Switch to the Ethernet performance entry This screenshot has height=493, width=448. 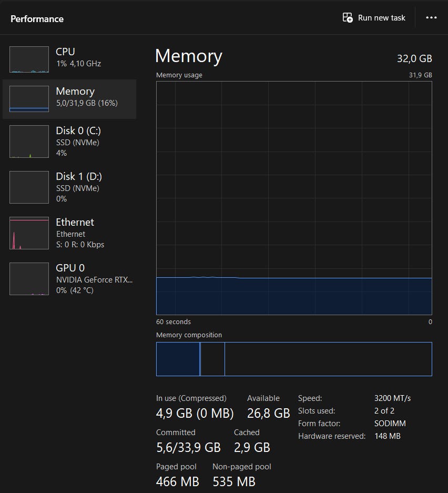pos(75,223)
